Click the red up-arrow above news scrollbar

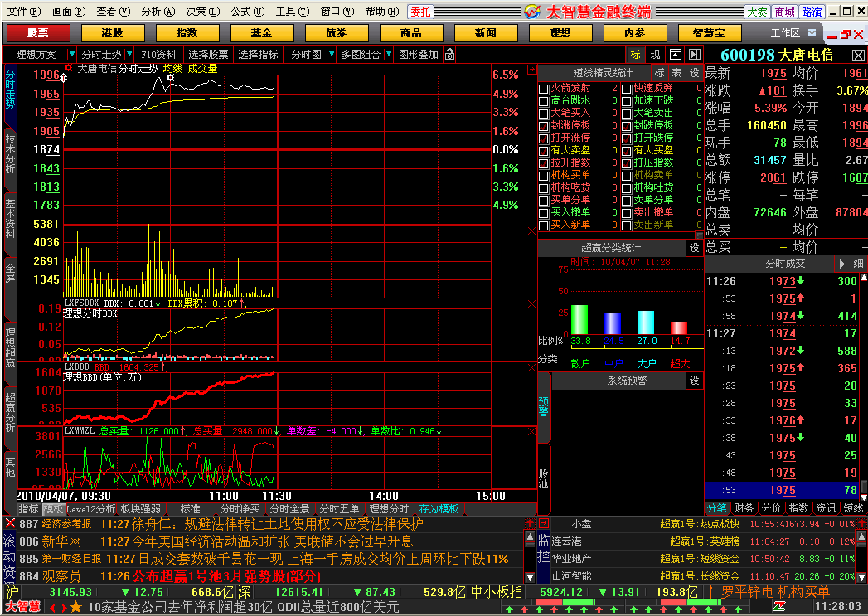[x=530, y=522]
